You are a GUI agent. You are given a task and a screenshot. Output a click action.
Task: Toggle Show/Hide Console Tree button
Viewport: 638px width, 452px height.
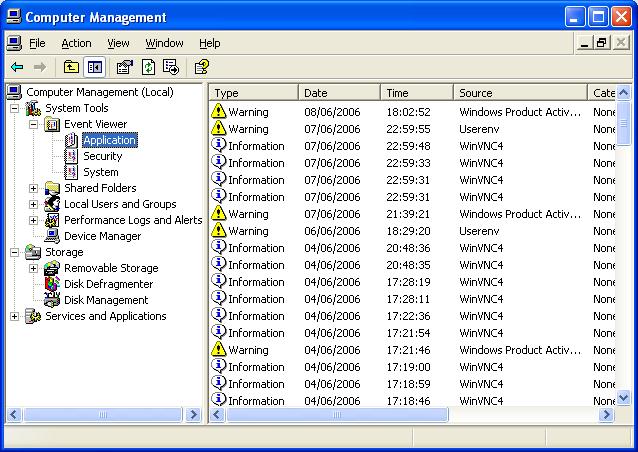pyautogui.click(x=95, y=67)
